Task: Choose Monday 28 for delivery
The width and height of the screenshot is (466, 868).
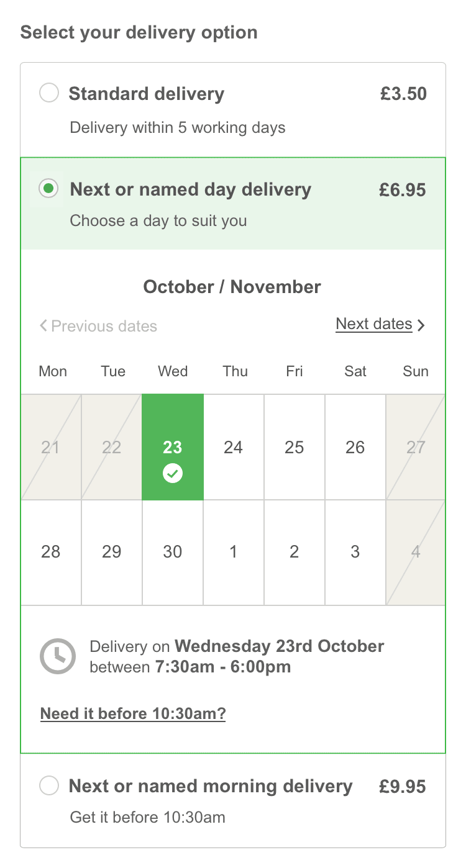Action: tap(51, 551)
